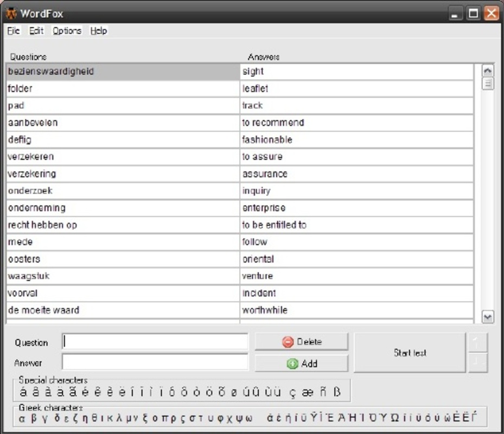This screenshot has height=434, width=504.
Task: Insert capital Greek letter Ω
Action: pyautogui.click(x=395, y=418)
